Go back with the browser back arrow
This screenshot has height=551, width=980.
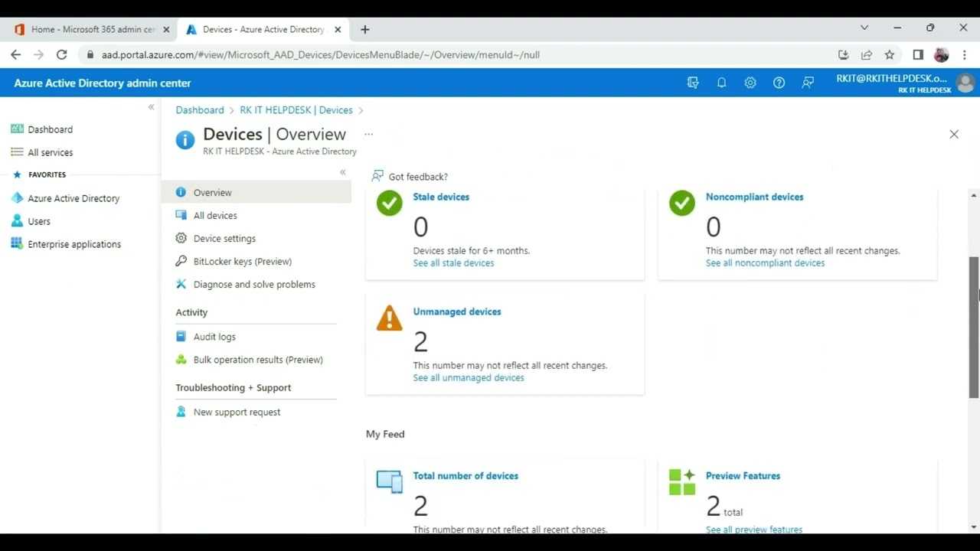click(15, 54)
